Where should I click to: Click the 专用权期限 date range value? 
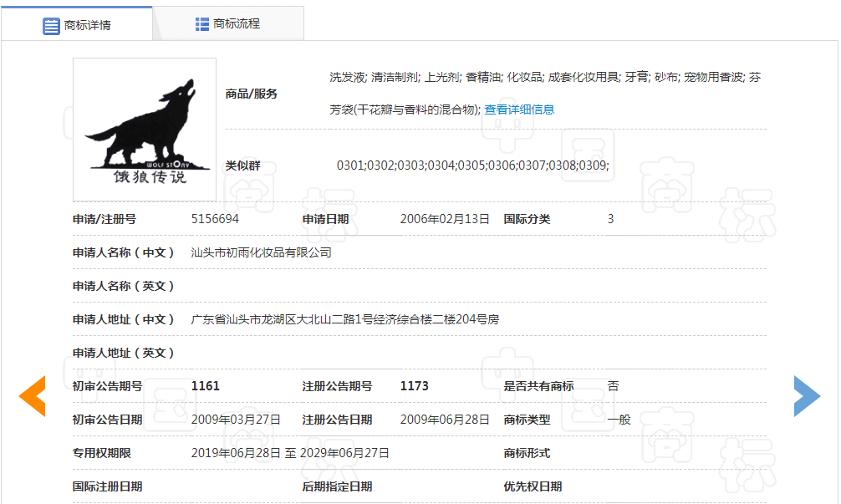290,453
